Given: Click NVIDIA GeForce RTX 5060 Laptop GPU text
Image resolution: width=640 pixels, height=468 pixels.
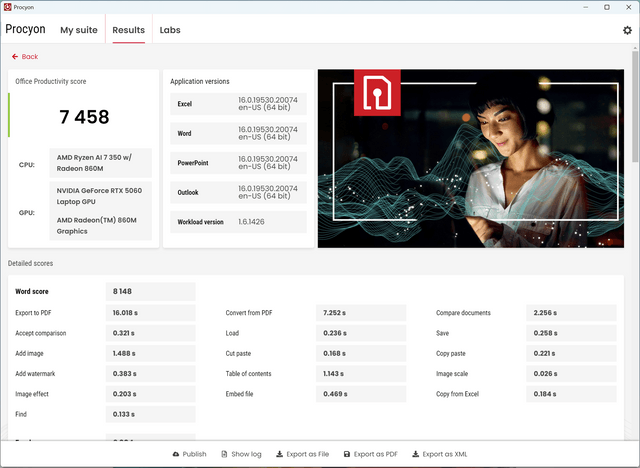Looking at the screenshot, I should (x=99, y=196).
